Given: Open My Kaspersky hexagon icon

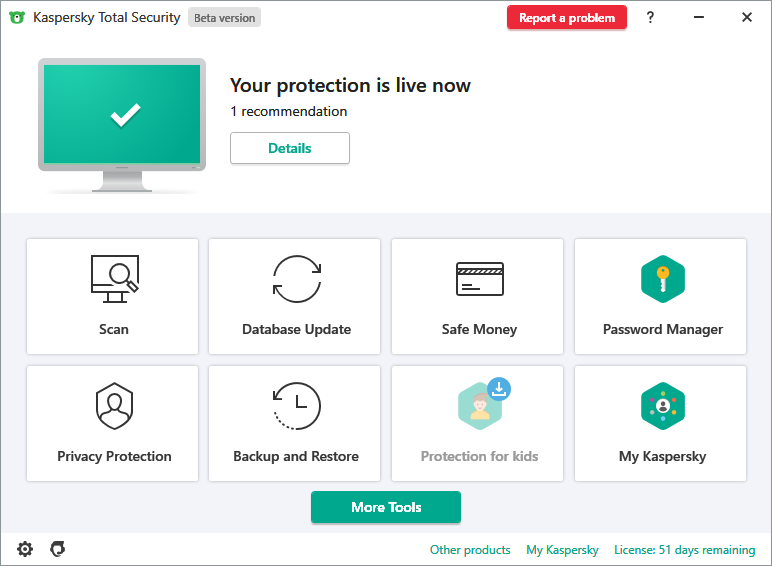Looking at the screenshot, I should (x=662, y=406).
